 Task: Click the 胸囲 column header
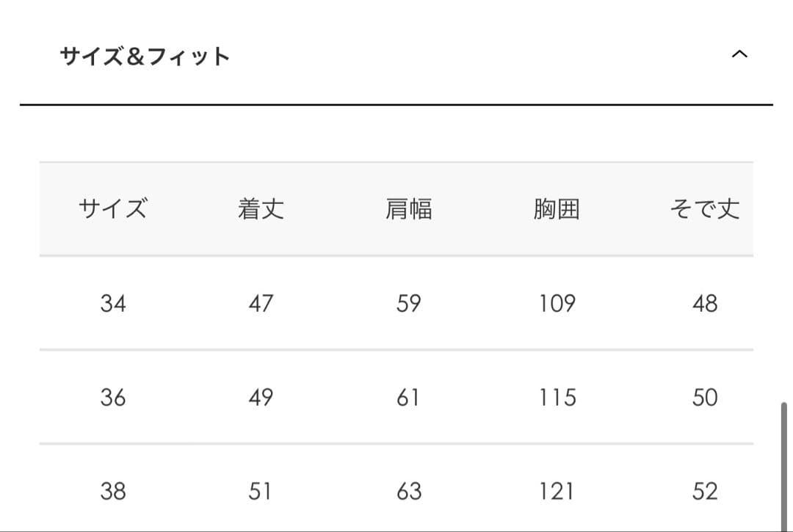(x=557, y=209)
